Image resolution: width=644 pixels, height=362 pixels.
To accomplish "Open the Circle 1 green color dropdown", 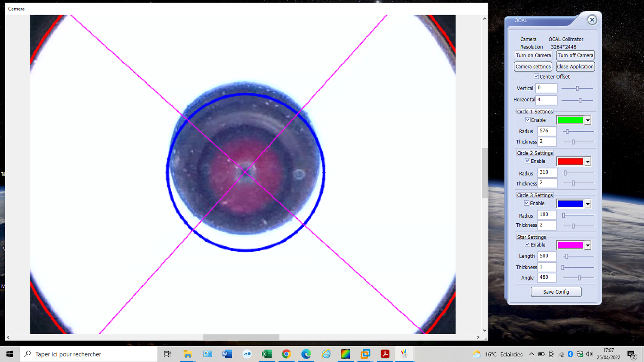I will click(589, 120).
